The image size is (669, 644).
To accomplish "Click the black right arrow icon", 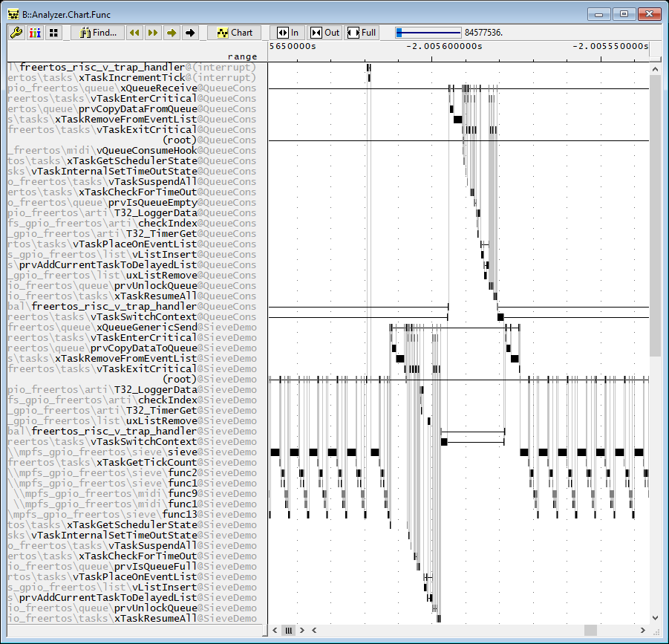I will point(190,33).
